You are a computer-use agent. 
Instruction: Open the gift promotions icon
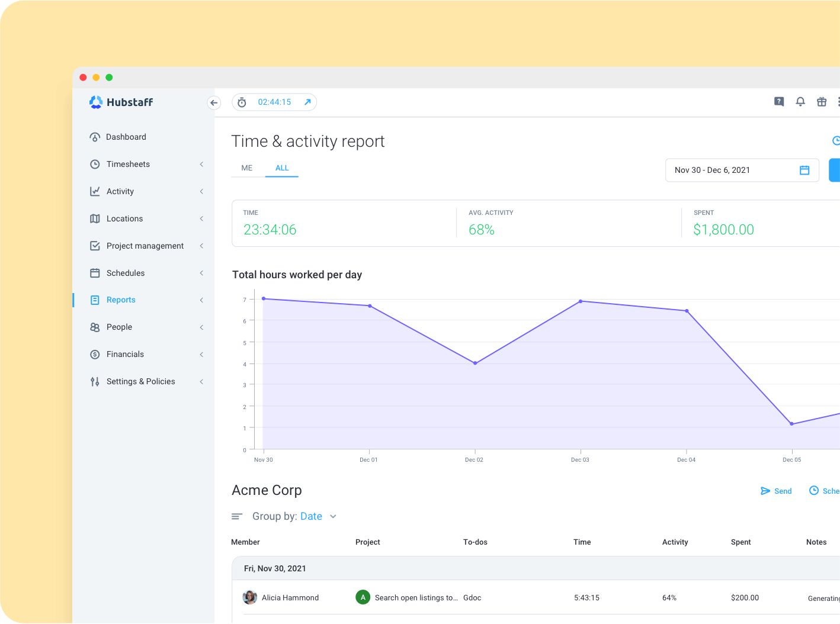pos(822,102)
